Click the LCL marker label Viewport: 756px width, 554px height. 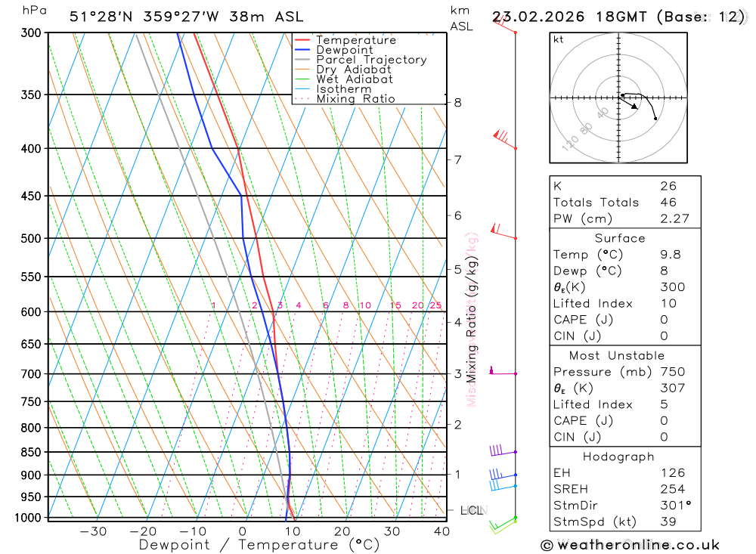pos(472,510)
